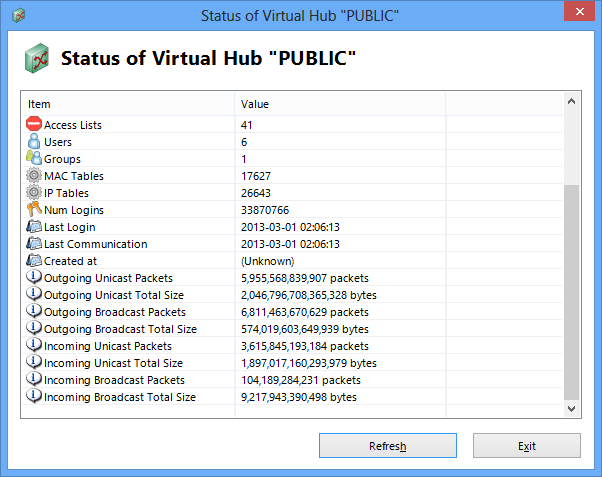Image resolution: width=602 pixels, height=477 pixels.
Task: Click value 1,897,017,160,293,979 bytes
Action: click(x=309, y=363)
